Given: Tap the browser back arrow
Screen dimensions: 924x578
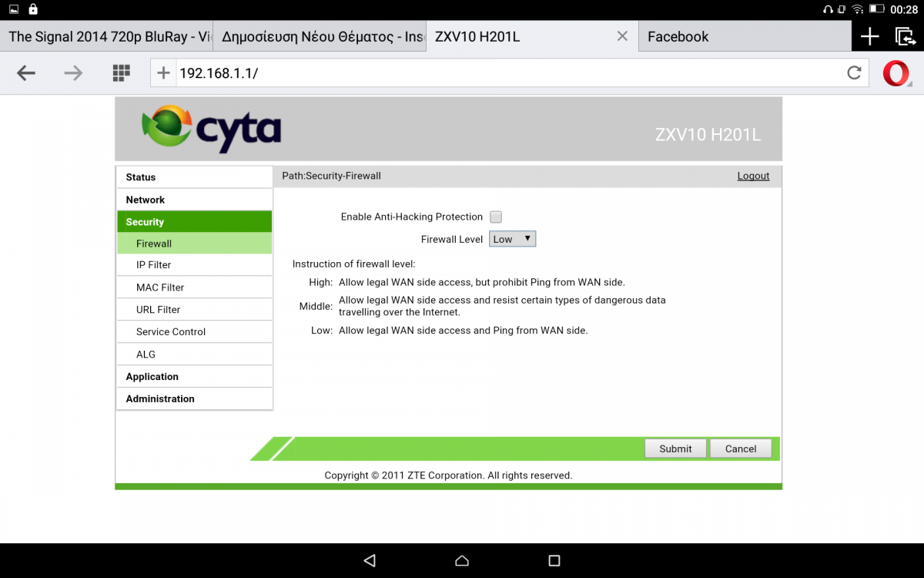Looking at the screenshot, I should coord(26,73).
